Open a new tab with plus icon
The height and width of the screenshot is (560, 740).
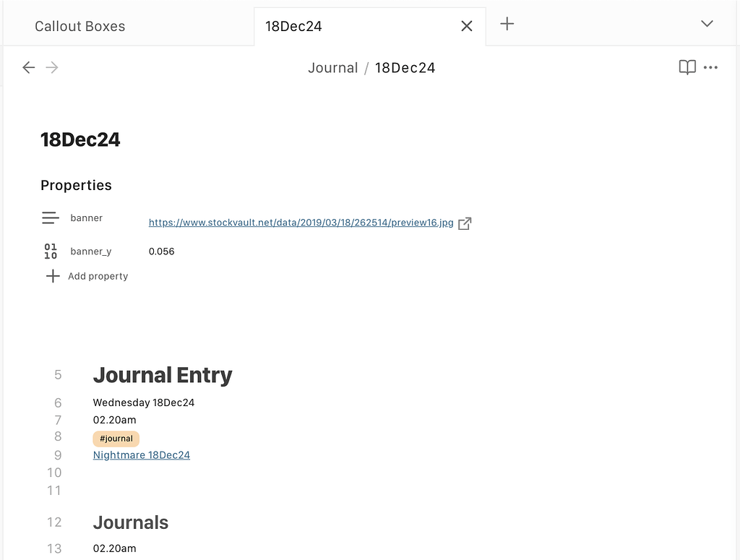pos(507,24)
